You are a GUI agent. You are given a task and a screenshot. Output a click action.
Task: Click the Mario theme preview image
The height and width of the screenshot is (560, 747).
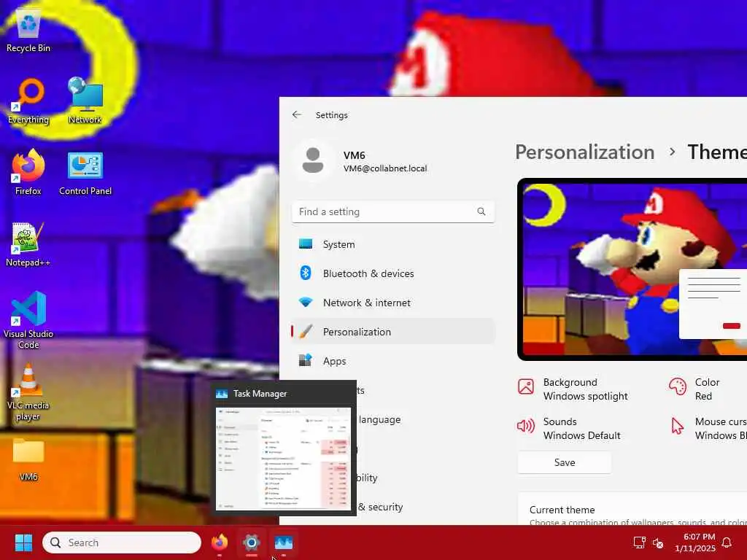634,269
